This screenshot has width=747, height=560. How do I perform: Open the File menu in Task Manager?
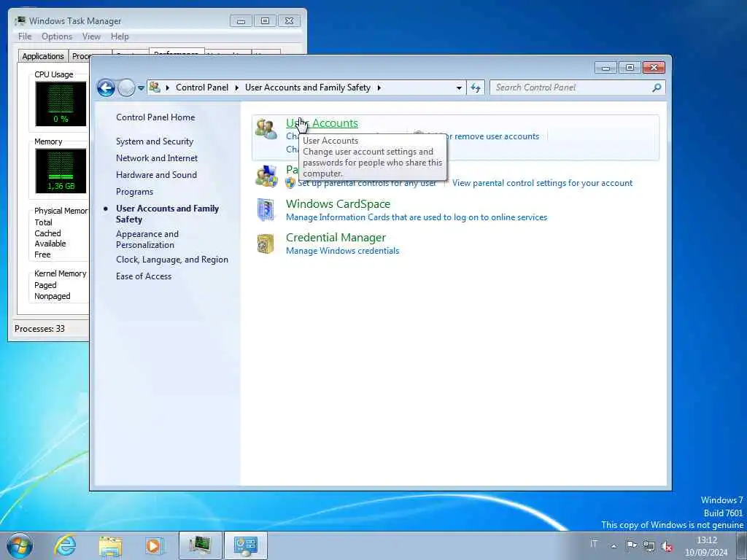pos(25,36)
